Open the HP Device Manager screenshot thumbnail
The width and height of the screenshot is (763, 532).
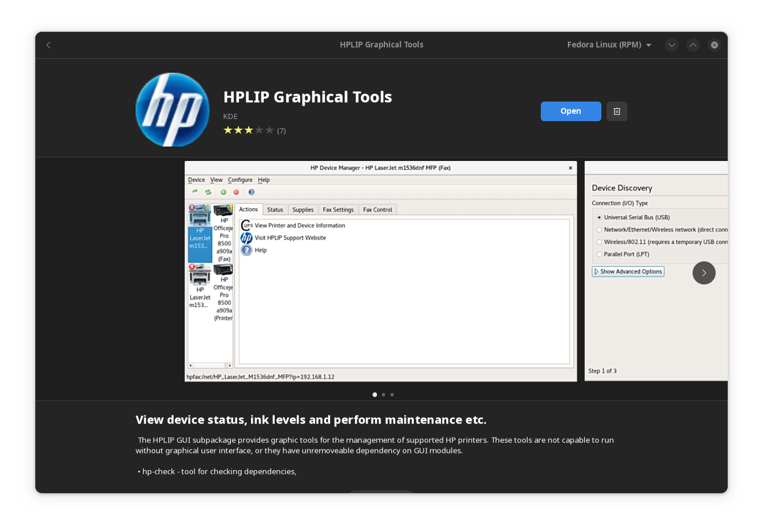[x=381, y=271]
